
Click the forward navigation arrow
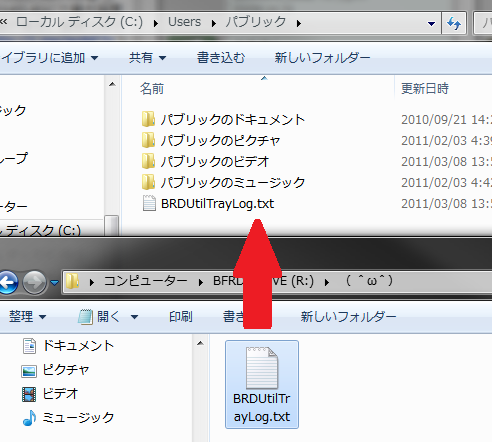tap(34, 283)
